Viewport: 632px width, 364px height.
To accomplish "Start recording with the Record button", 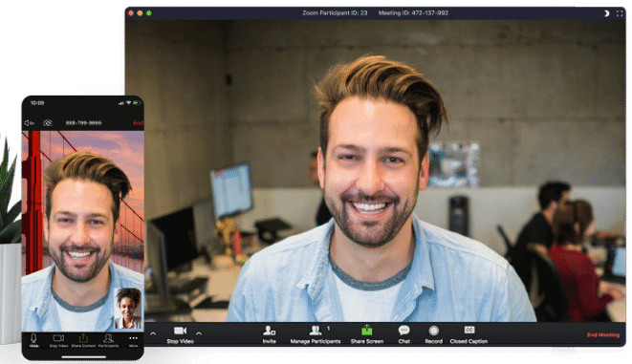I will pos(434,334).
